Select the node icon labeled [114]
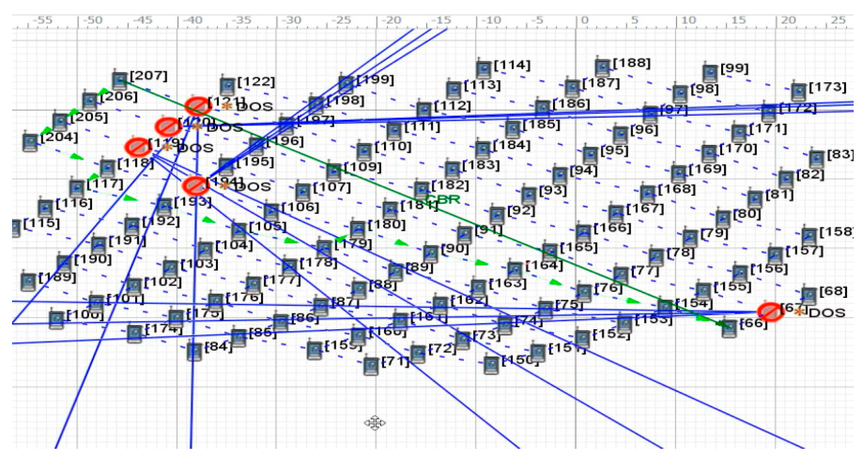868x462 pixels. coord(484,70)
